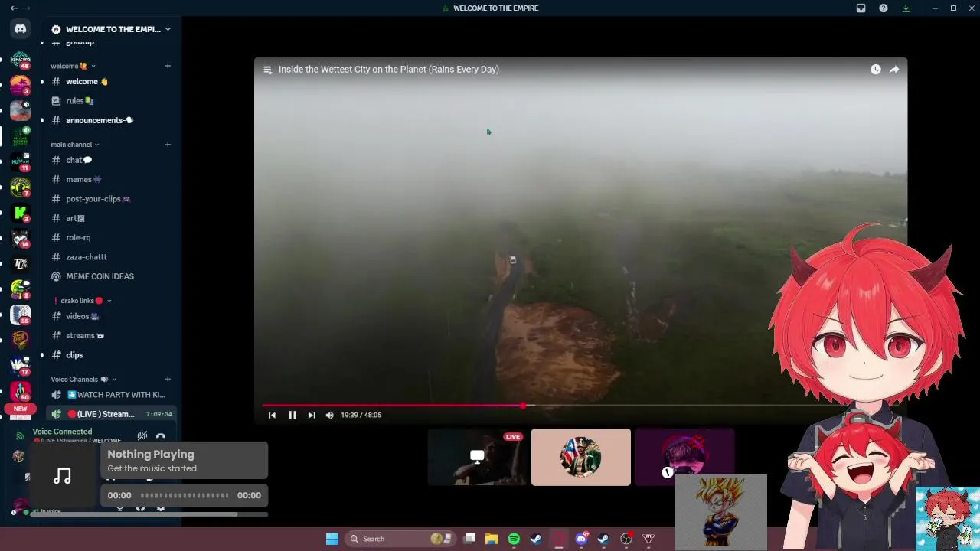
Task: Mute the video player volume icon
Action: [329, 415]
